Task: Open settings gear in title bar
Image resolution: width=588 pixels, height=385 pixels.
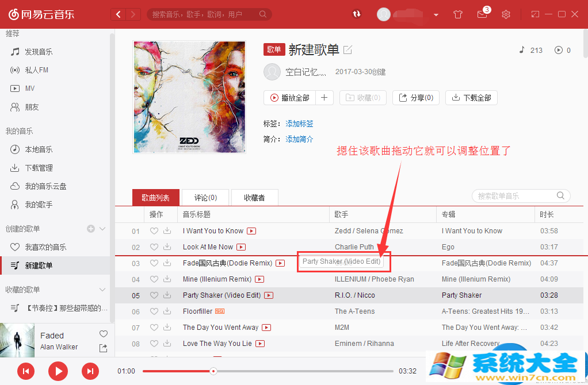Action: point(506,14)
